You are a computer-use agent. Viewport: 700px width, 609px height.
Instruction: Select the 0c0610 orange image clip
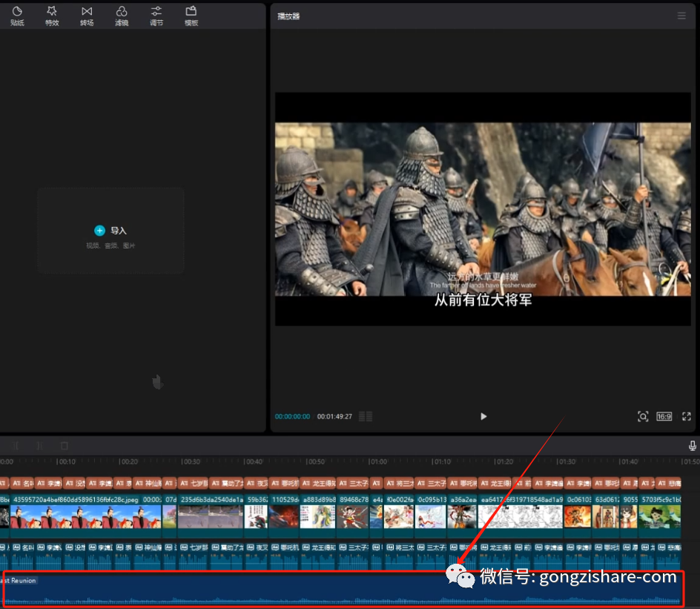578,516
